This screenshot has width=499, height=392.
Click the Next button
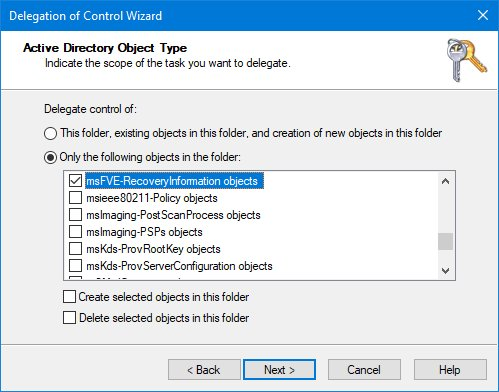tap(279, 369)
